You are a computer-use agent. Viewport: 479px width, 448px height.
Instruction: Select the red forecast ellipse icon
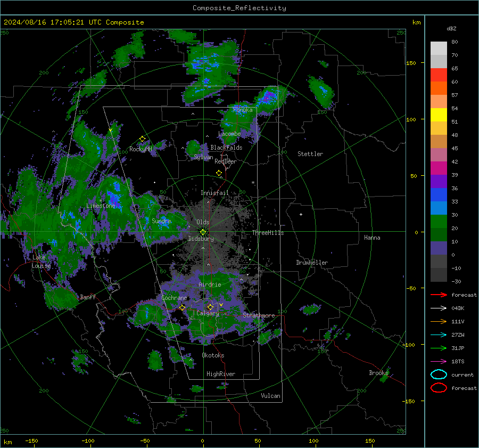pyautogui.click(x=439, y=388)
